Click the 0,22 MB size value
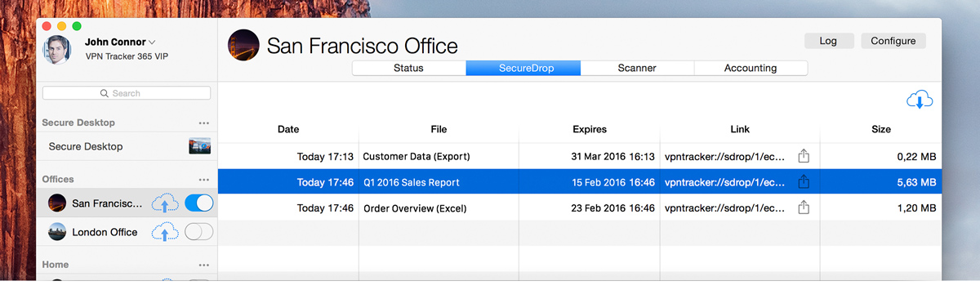This screenshot has width=980, height=299. pyautogui.click(x=916, y=156)
